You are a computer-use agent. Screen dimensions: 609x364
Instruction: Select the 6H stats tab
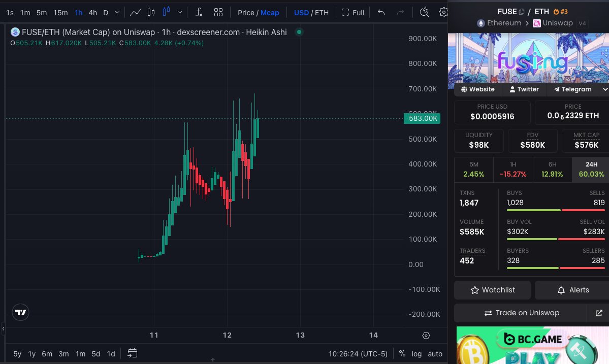click(x=552, y=170)
